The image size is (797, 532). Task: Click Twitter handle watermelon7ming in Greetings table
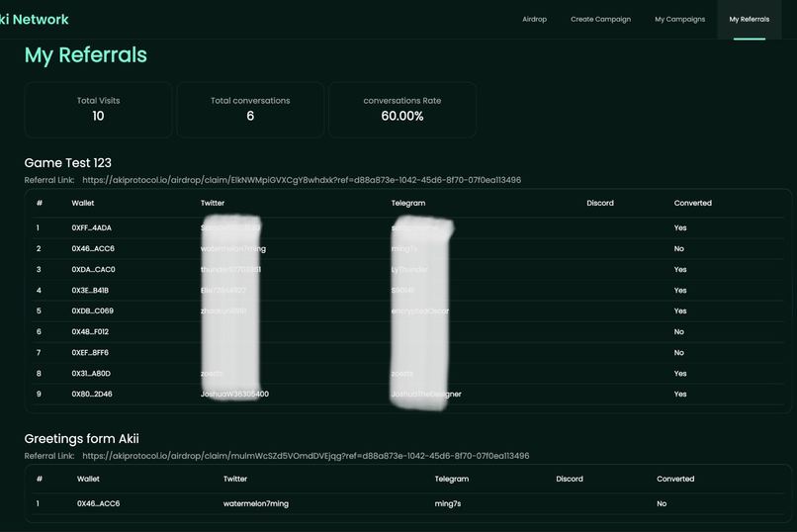click(x=256, y=503)
